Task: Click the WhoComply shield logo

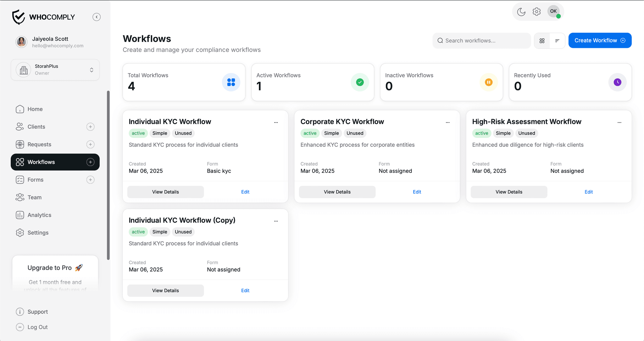Action: [18, 17]
